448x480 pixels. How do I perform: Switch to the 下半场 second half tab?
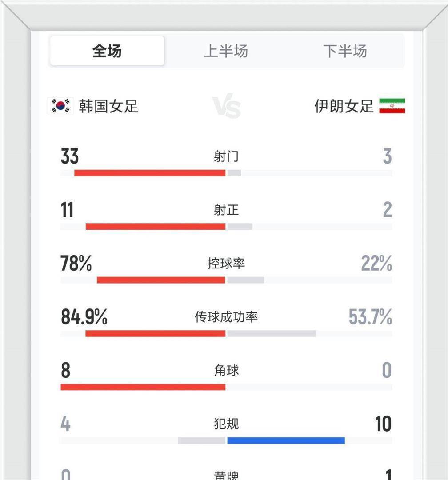click(x=345, y=51)
